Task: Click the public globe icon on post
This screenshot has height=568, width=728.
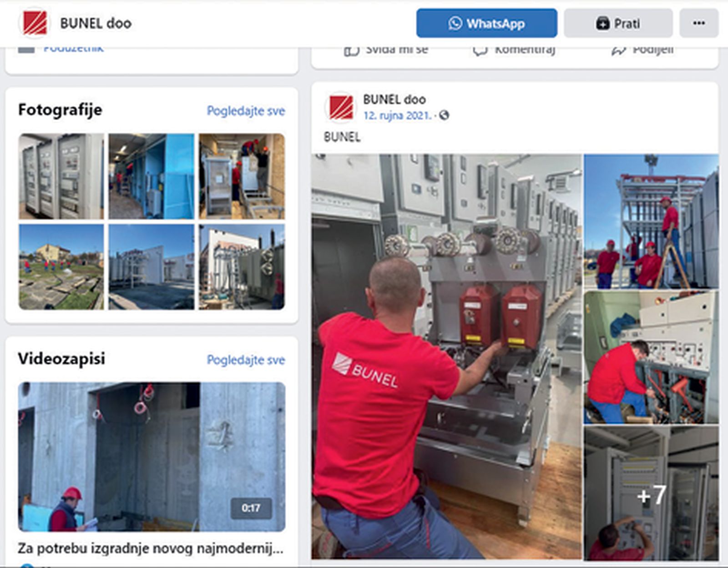Action: pos(444,116)
